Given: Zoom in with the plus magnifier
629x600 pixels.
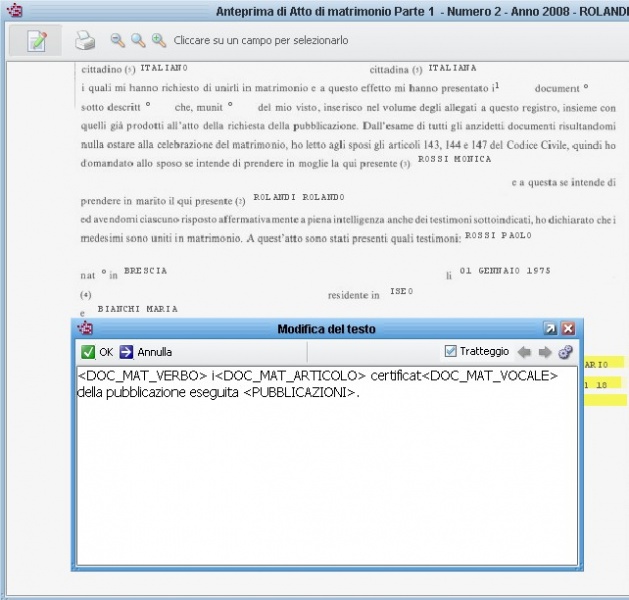Looking at the screenshot, I should pos(159,40).
